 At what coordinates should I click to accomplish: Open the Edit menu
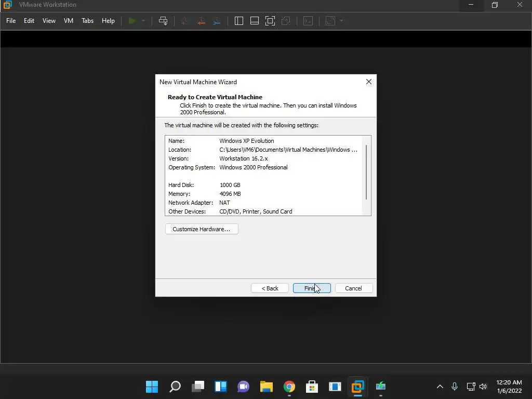(29, 21)
